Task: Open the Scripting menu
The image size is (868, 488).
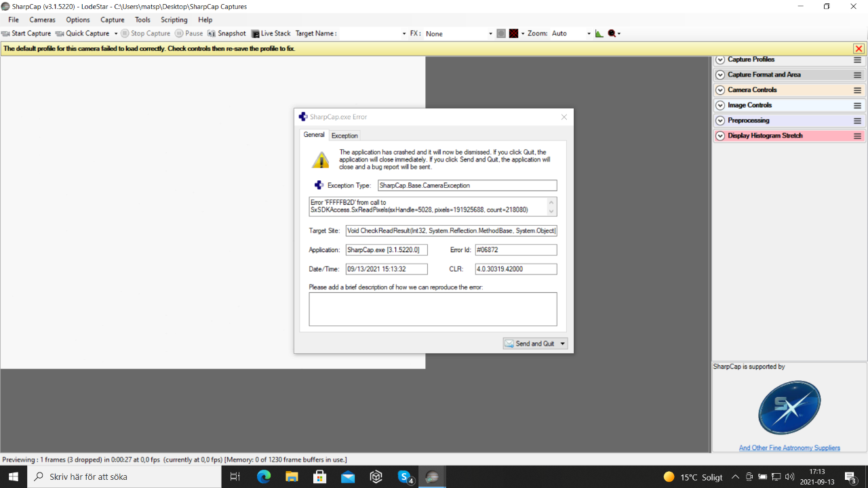Action: point(174,20)
